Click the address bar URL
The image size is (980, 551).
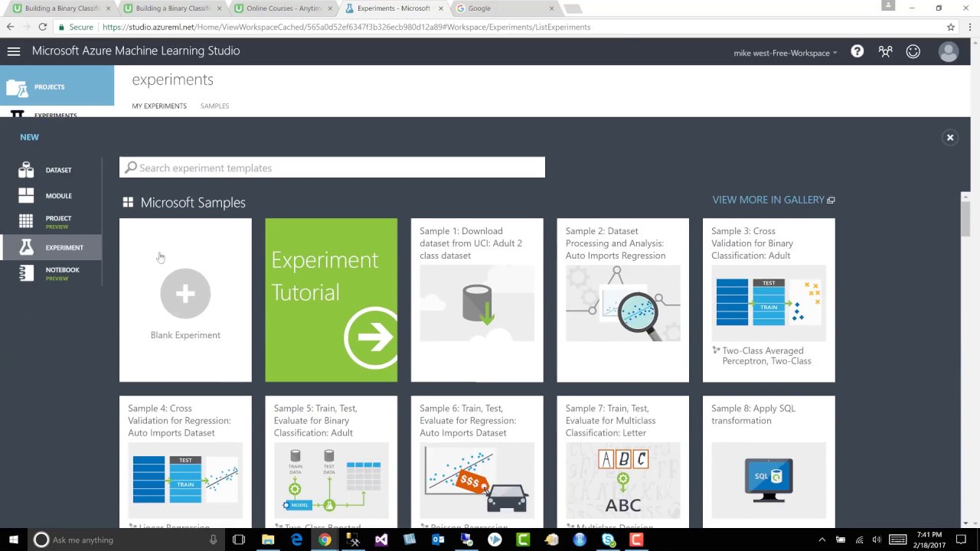[x=346, y=27]
